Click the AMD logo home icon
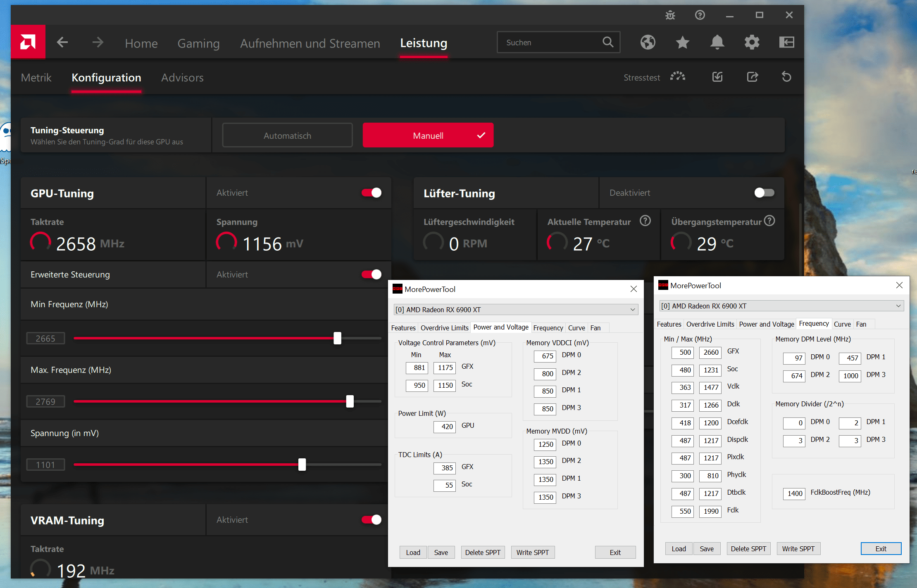Screen dimensions: 917x588 [x=28, y=42]
